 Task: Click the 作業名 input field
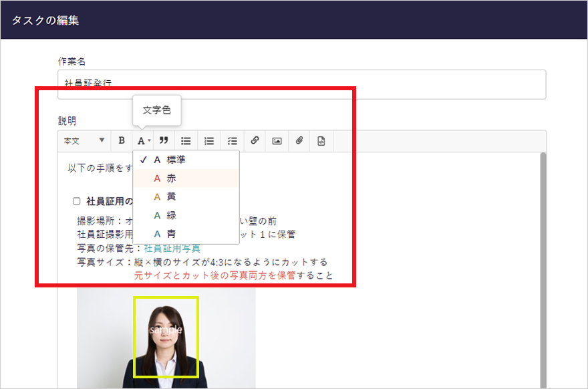click(x=301, y=84)
